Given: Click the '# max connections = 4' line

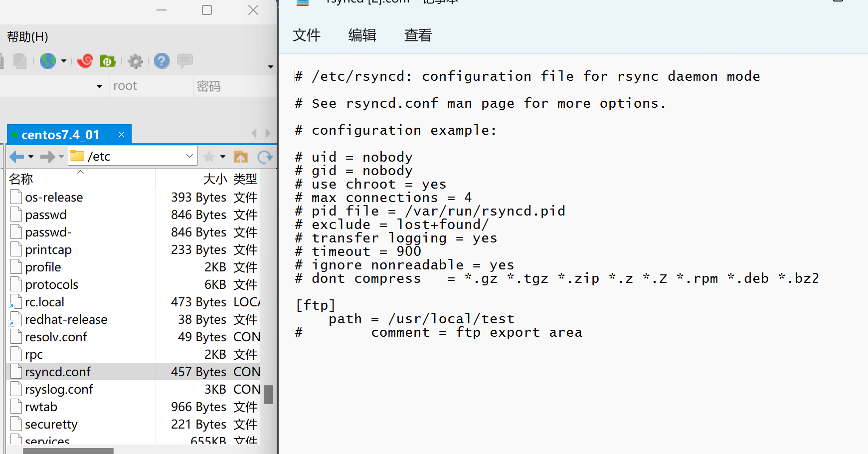Looking at the screenshot, I should click(x=383, y=198).
